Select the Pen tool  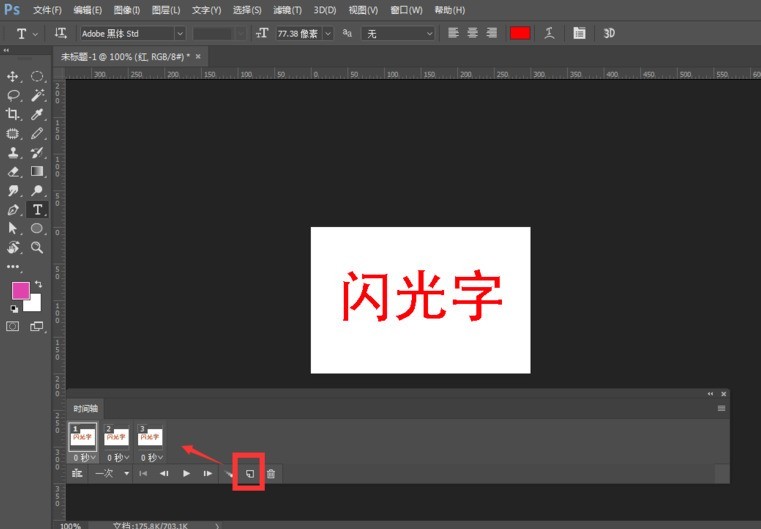coord(13,210)
